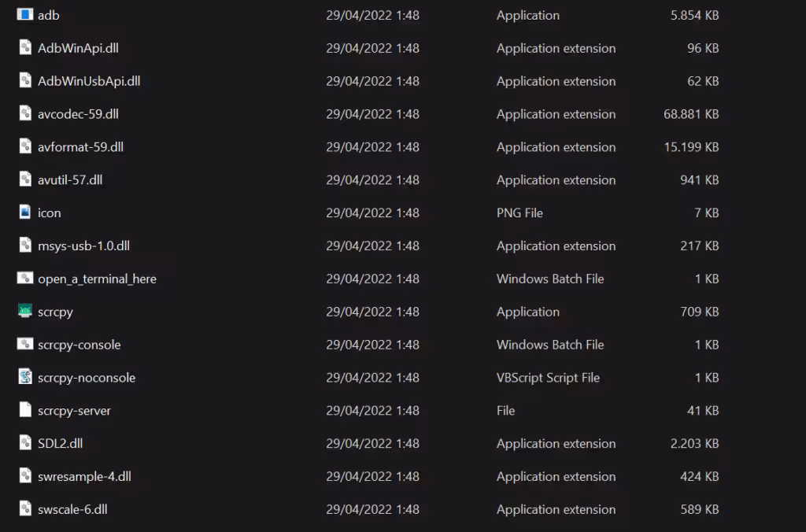Screen dimensions: 806x532
Task: Select the avcodec-59.dll file name
Action: [78, 114]
